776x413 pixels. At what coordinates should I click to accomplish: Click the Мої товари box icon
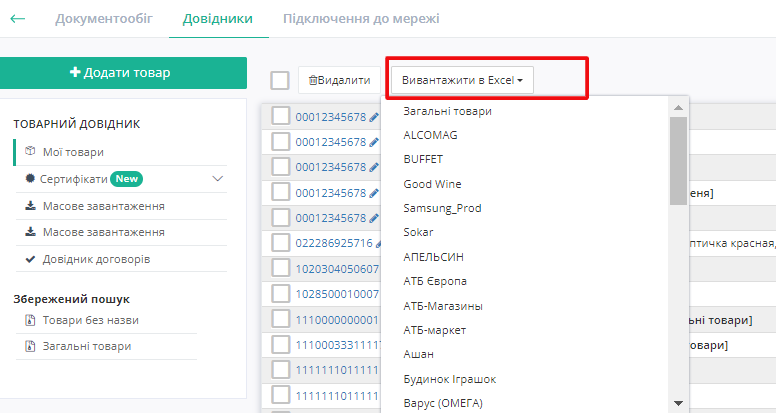click(30, 151)
